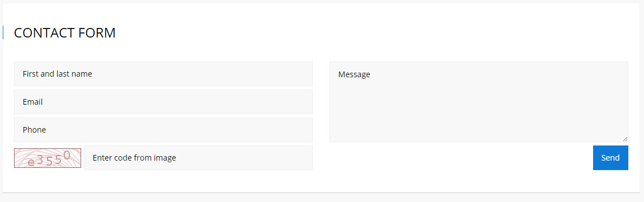The image size is (644, 202).
Task: Click the blue accent bar beside heading
Action: coord(3,32)
